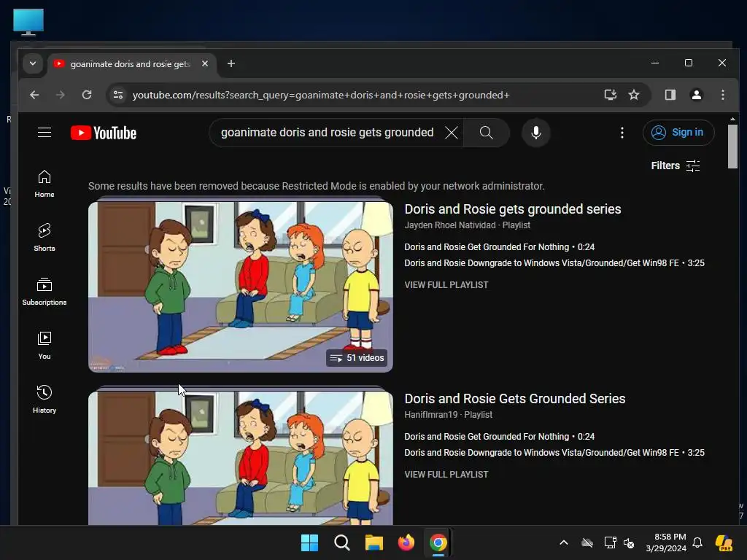Click the network icon in system tray
The width and height of the screenshot is (747, 560).
[610, 542]
